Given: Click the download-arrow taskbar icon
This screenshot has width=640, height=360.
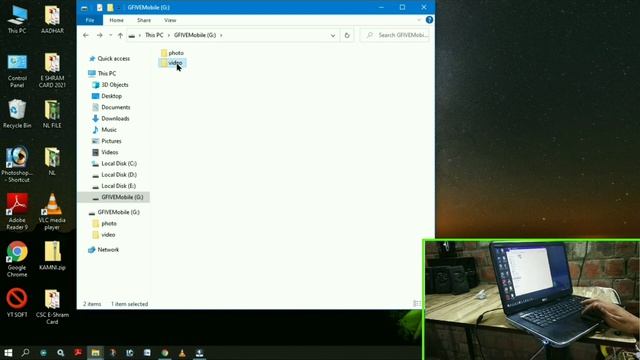Looking at the screenshot, I should [x=200, y=353].
